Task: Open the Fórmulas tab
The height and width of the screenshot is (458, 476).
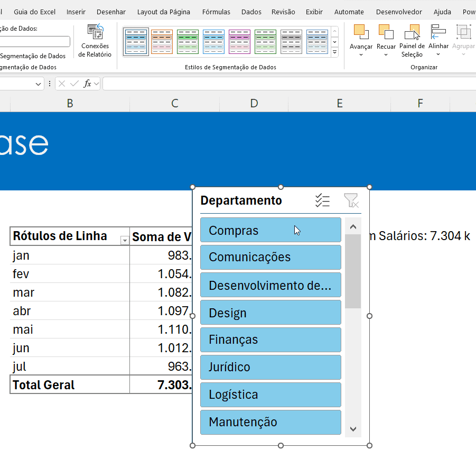Action: pos(216,12)
